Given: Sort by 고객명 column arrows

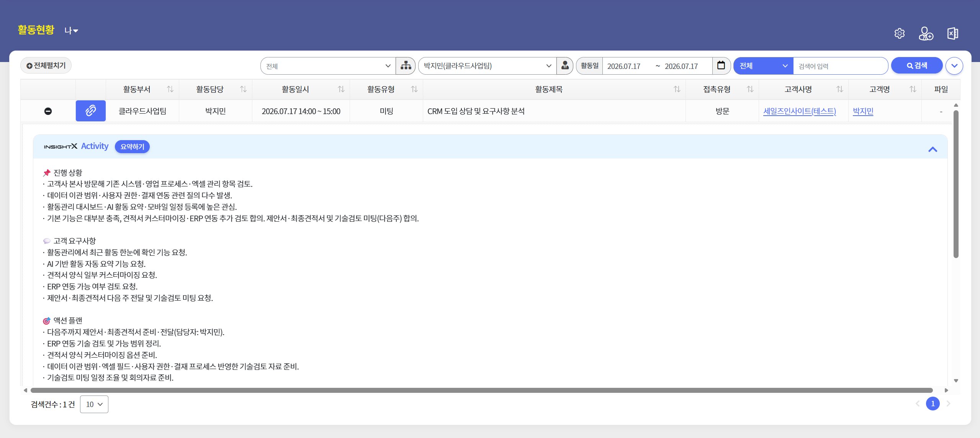Looking at the screenshot, I should (x=913, y=89).
